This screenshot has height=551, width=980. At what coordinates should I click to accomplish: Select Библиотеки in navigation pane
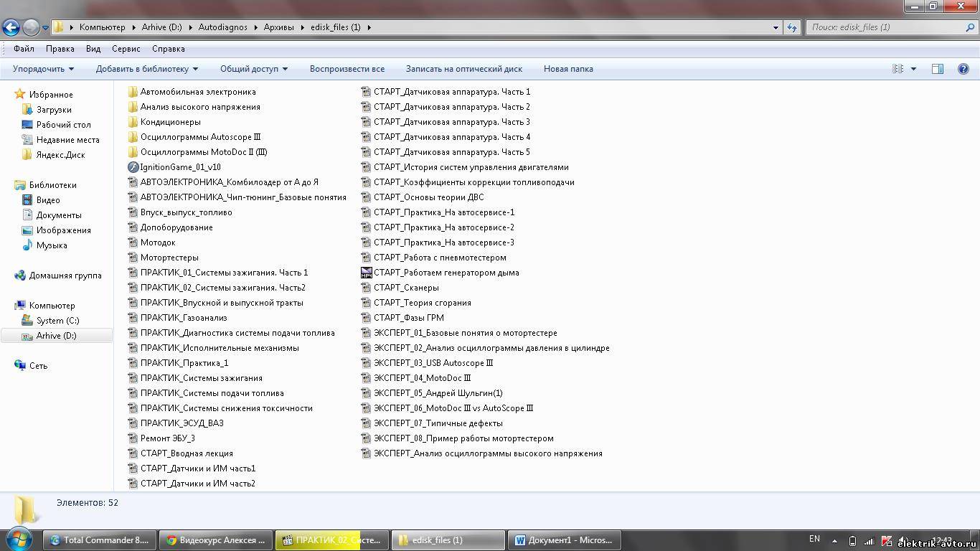[52, 185]
